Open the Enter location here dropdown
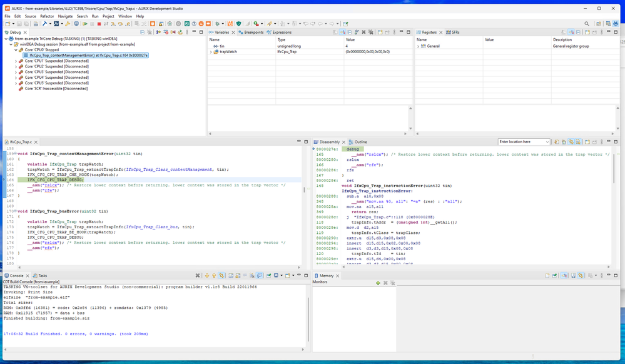625x364 pixels. tap(546, 142)
